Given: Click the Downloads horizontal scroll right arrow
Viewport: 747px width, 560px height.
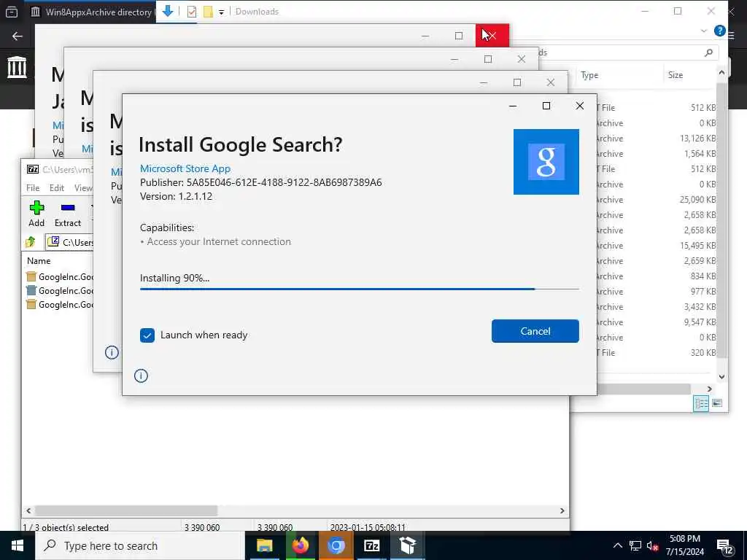Looking at the screenshot, I should coord(709,389).
